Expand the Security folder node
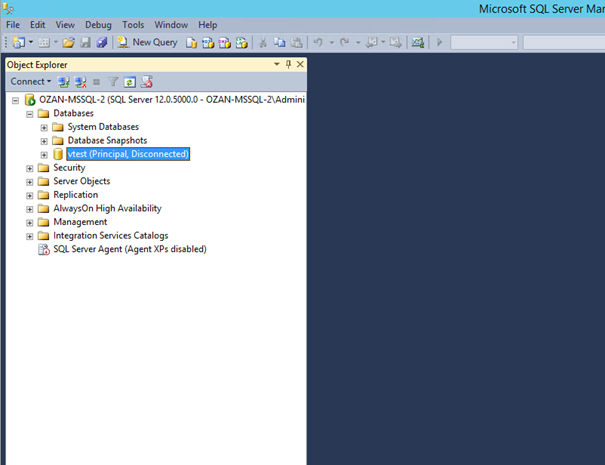The image size is (605, 465). click(x=30, y=168)
